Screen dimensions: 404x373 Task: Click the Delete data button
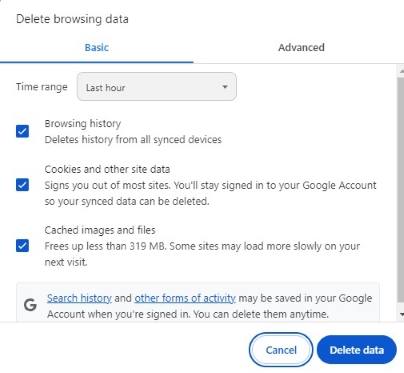pos(357,350)
